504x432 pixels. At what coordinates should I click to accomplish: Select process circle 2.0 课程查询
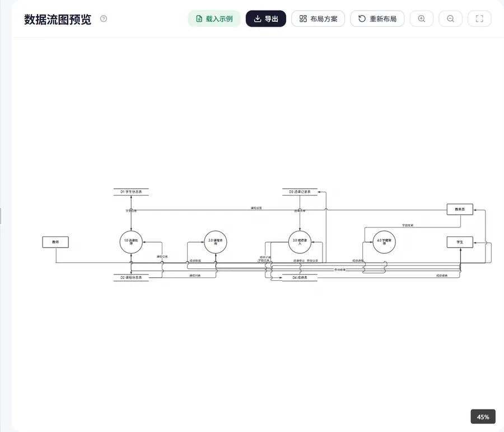click(216, 242)
